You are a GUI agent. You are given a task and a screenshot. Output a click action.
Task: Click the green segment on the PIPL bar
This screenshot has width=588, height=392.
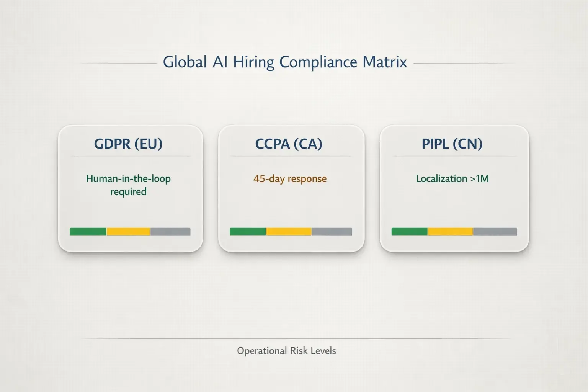click(409, 231)
